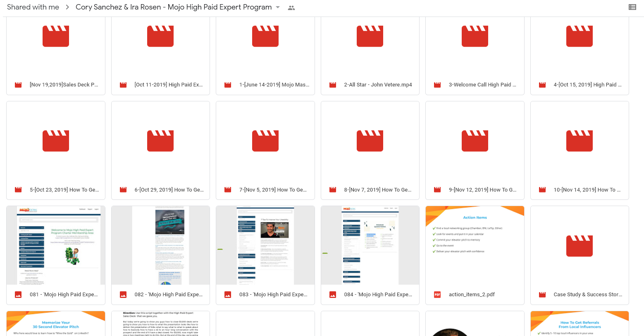Click image icon beside 082 - 'Mojo High Paid

[x=123, y=295]
